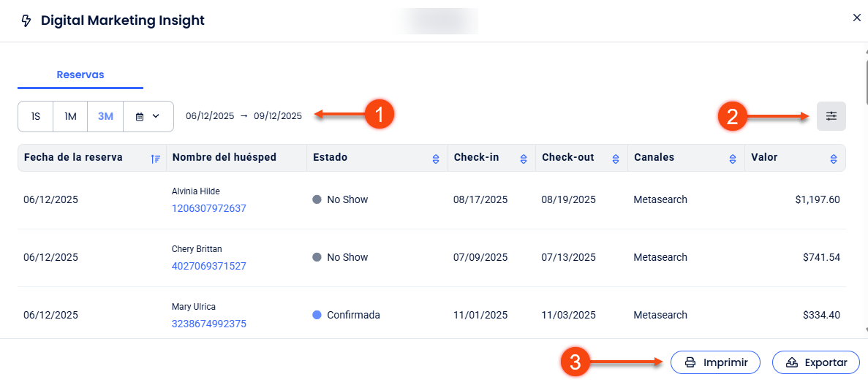Click the Imprimir button
The width and height of the screenshot is (868, 385).
tap(714, 362)
